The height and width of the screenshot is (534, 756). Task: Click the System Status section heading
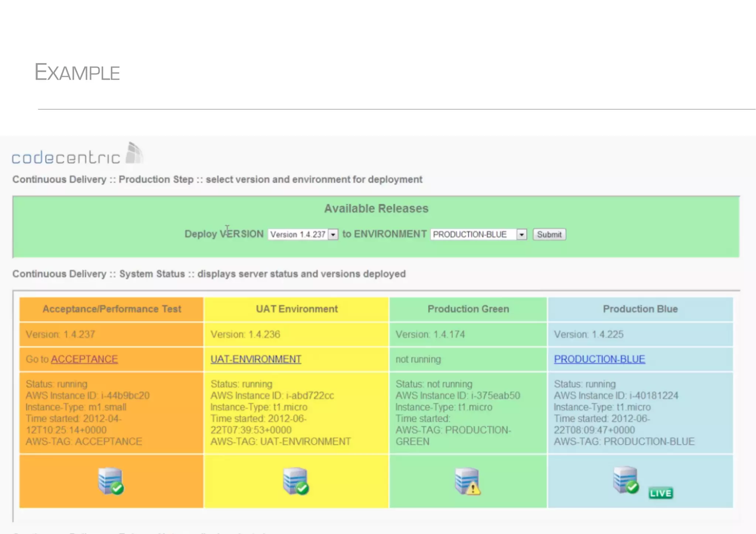pos(209,274)
